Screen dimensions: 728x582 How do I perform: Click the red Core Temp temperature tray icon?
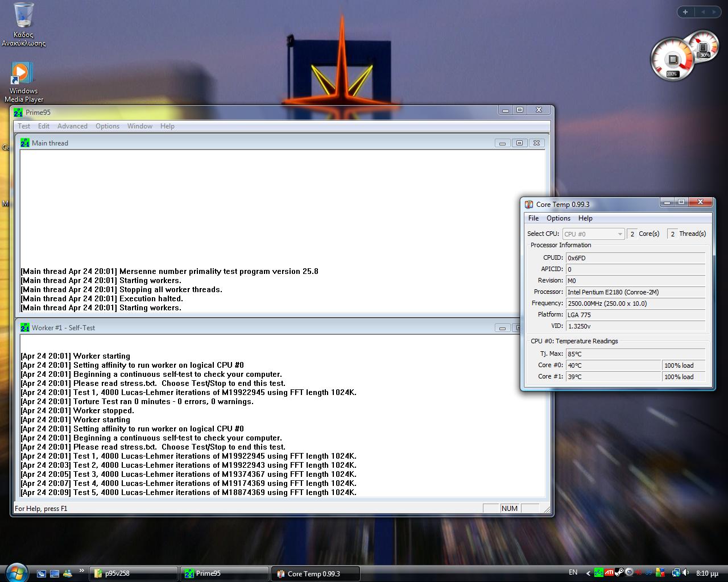[639, 573]
